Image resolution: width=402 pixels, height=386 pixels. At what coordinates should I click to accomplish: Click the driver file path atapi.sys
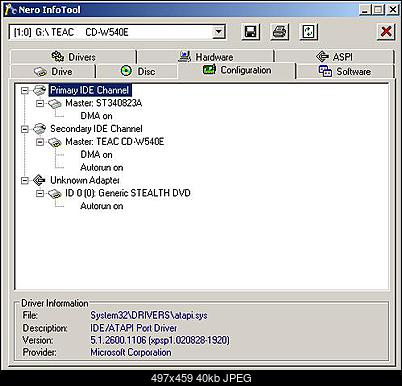tap(149, 315)
